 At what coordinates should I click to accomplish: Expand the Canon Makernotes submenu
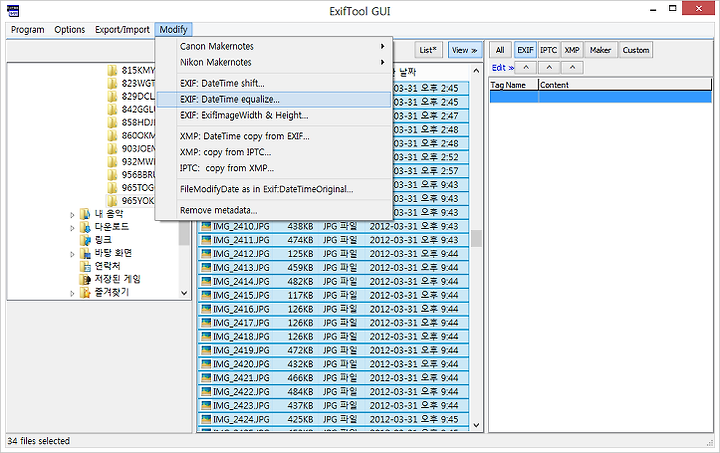point(274,46)
